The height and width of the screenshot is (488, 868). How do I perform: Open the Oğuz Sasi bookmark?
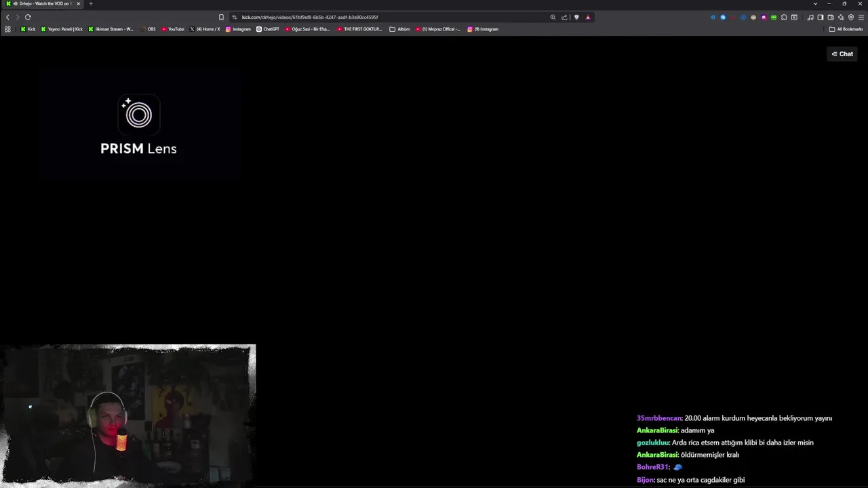[307, 29]
